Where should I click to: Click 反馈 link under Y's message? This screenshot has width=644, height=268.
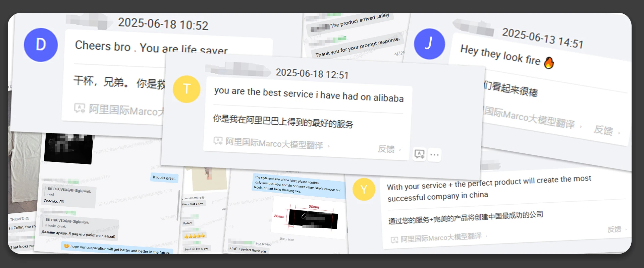614,229
